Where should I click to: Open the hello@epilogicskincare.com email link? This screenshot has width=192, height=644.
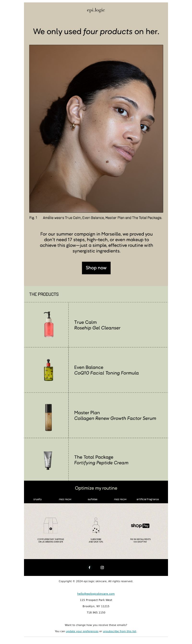tap(96, 594)
